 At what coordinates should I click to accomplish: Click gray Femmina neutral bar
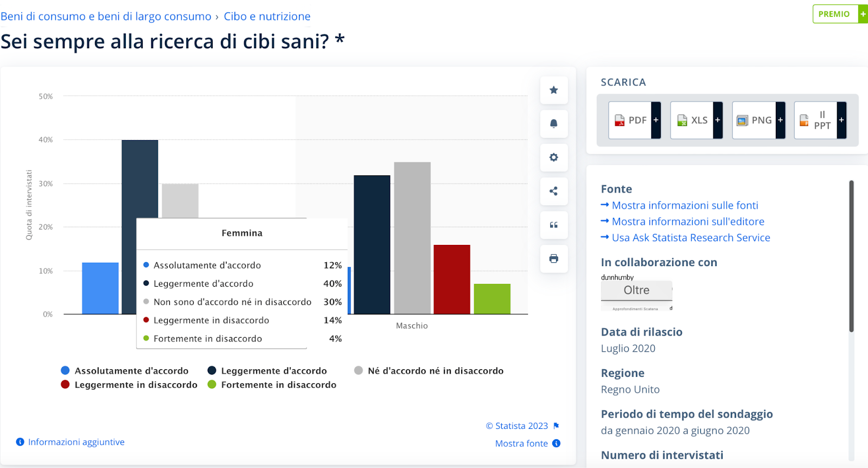[180, 201]
